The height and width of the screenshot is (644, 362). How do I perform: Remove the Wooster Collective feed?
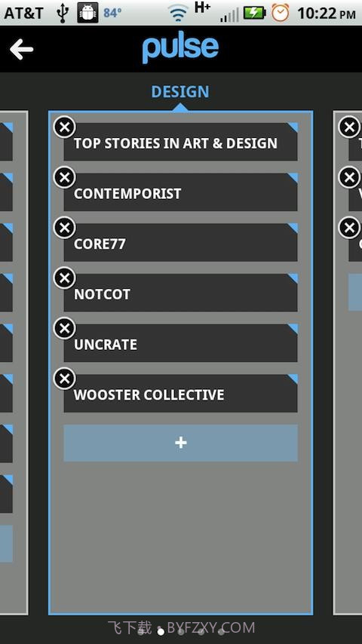[x=65, y=379]
